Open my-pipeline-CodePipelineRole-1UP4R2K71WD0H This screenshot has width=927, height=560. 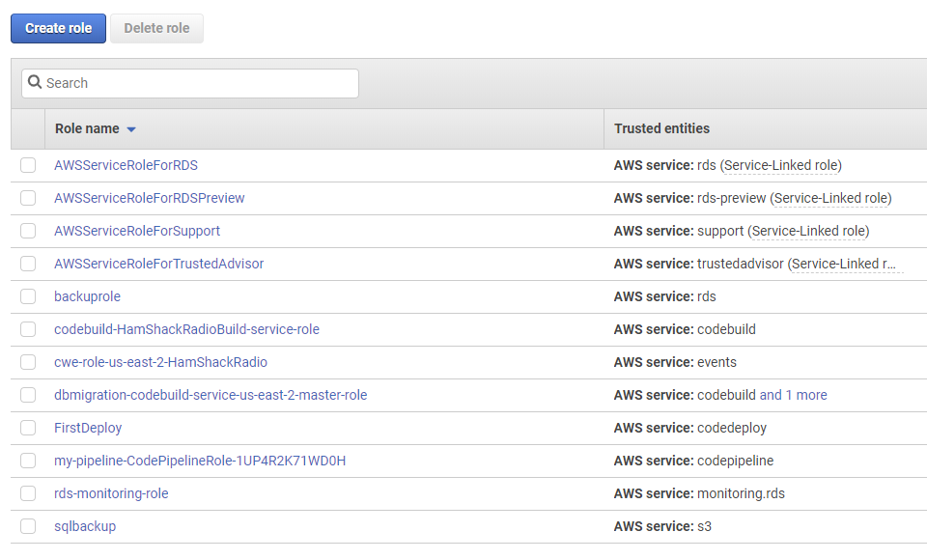point(200,461)
